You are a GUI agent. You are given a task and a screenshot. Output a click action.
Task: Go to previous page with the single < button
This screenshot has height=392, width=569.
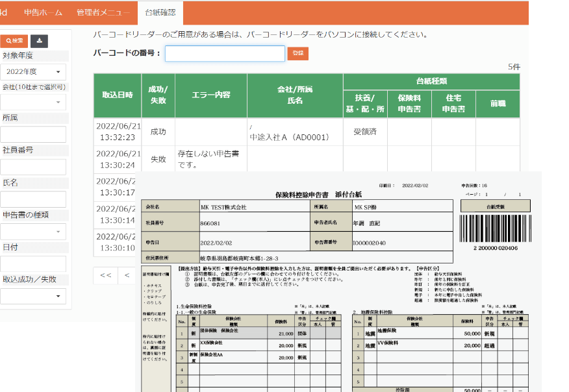(127, 275)
